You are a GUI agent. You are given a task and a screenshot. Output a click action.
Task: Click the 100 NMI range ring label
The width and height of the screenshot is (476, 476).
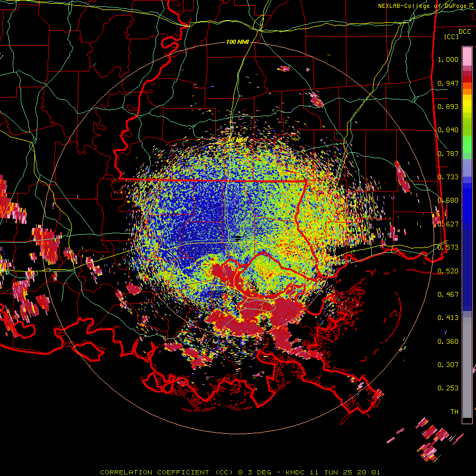coord(237,42)
